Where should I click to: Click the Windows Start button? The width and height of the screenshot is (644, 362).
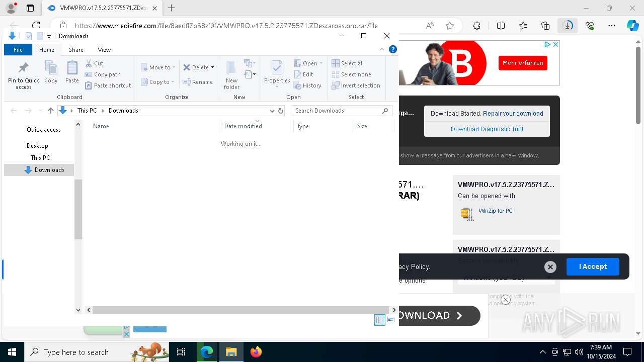12,352
